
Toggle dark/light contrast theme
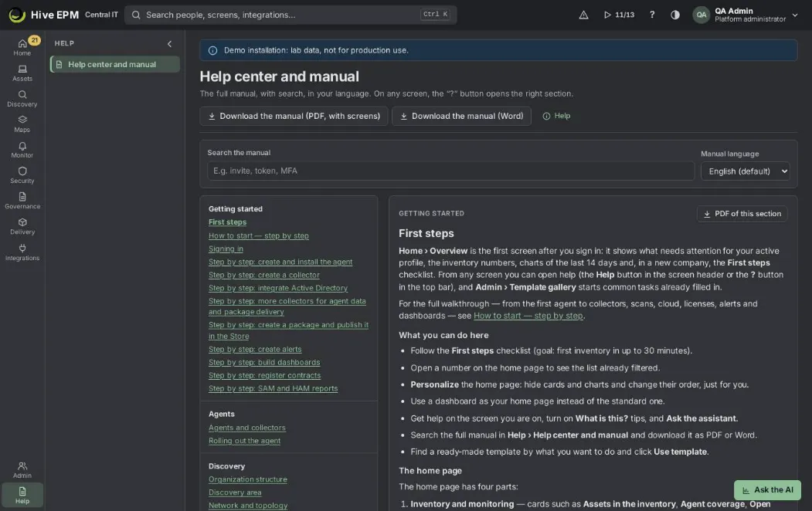pyautogui.click(x=674, y=15)
